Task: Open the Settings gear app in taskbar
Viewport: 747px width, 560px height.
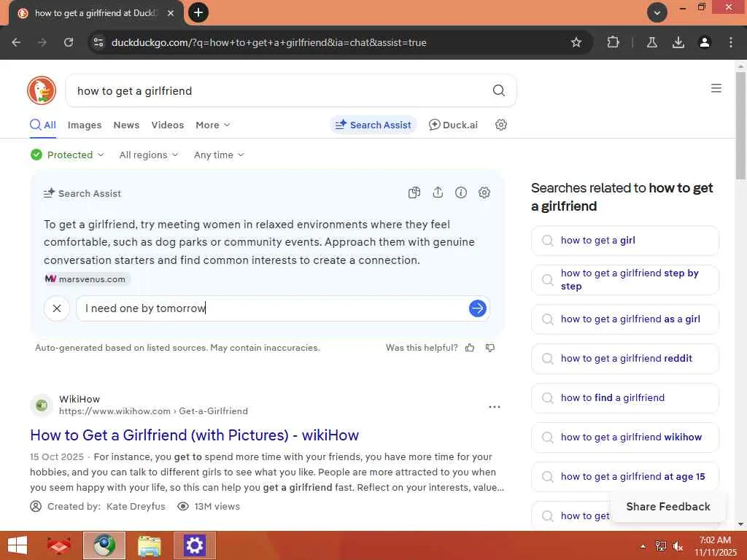Action: tap(194, 545)
